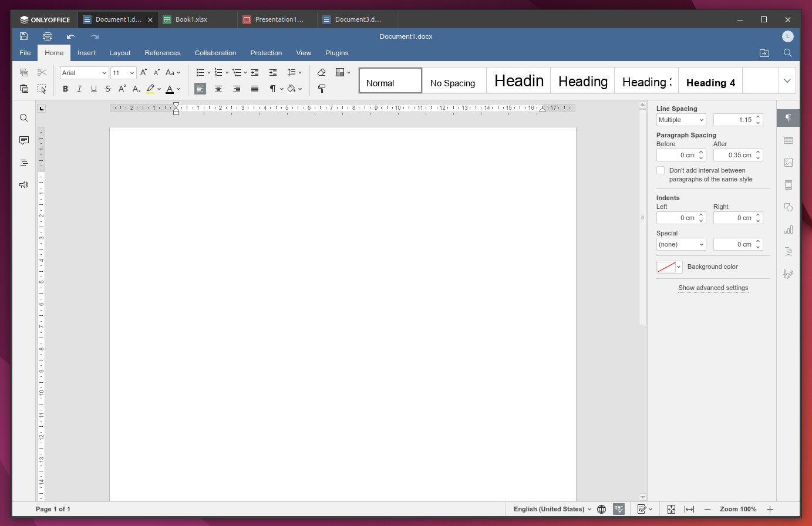This screenshot has height=526, width=812.
Task: Click Fit to Width icon in status bar
Action: (689, 509)
